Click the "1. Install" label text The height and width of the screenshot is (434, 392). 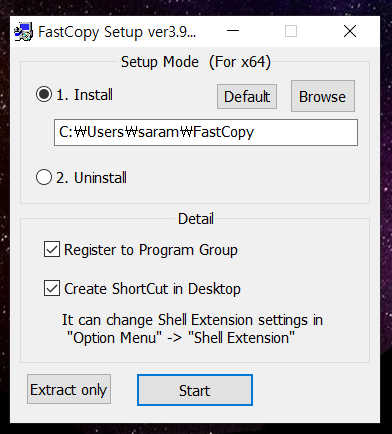click(x=85, y=95)
